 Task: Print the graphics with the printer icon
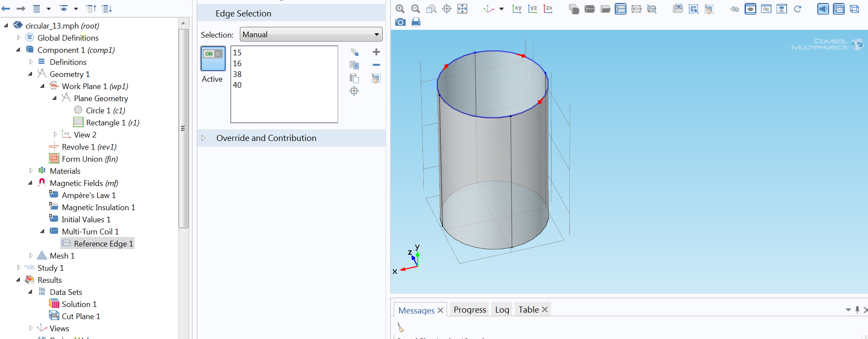(416, 22)
